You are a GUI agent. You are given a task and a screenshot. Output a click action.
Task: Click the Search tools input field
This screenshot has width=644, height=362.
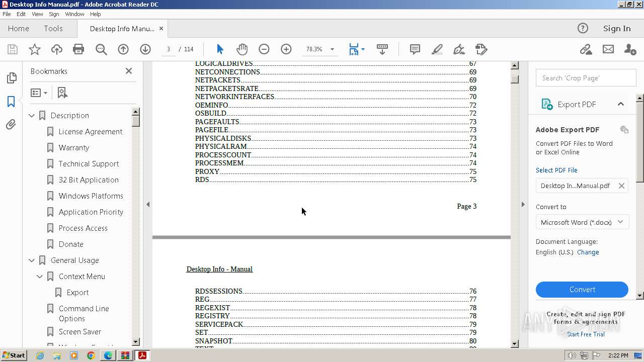tap(586, 78)
